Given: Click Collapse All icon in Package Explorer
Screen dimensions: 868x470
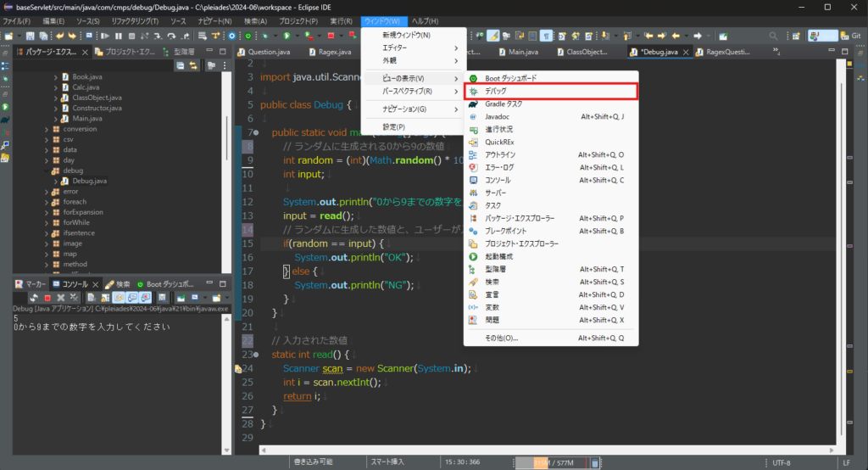Looking at the screenshot, I should 181,65.
